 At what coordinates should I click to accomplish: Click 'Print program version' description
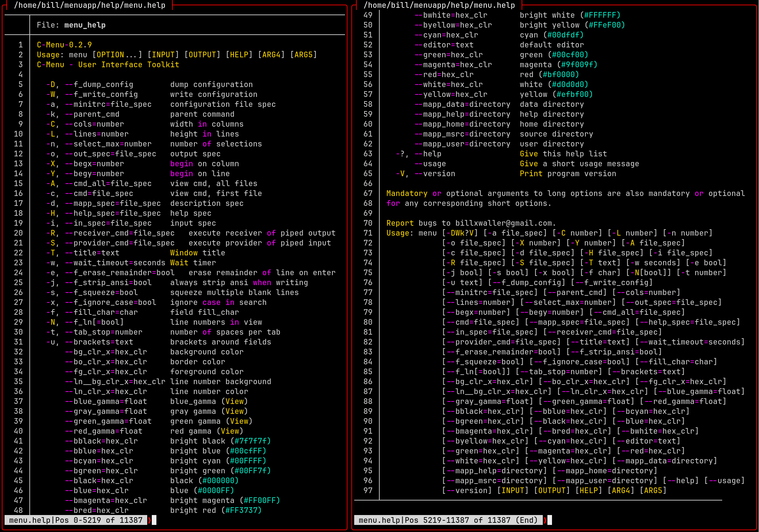568,174
